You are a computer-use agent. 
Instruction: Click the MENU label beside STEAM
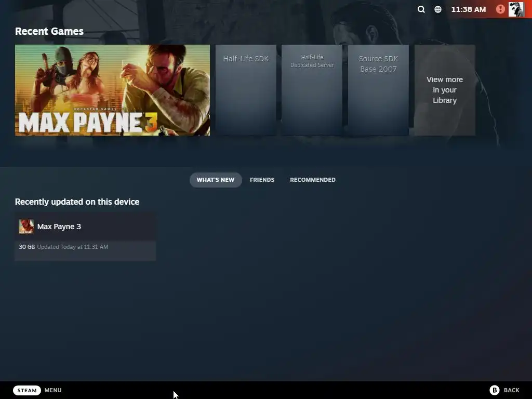(x=53, y=390)
